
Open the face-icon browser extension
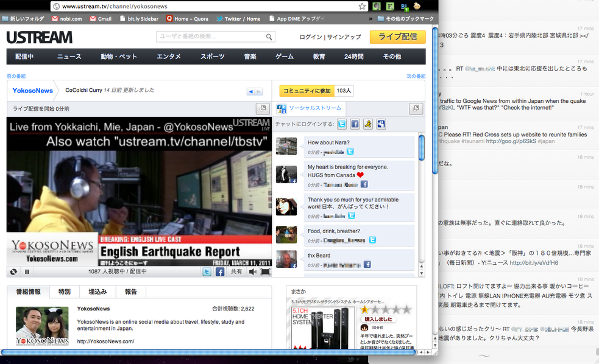click(417, 6)
